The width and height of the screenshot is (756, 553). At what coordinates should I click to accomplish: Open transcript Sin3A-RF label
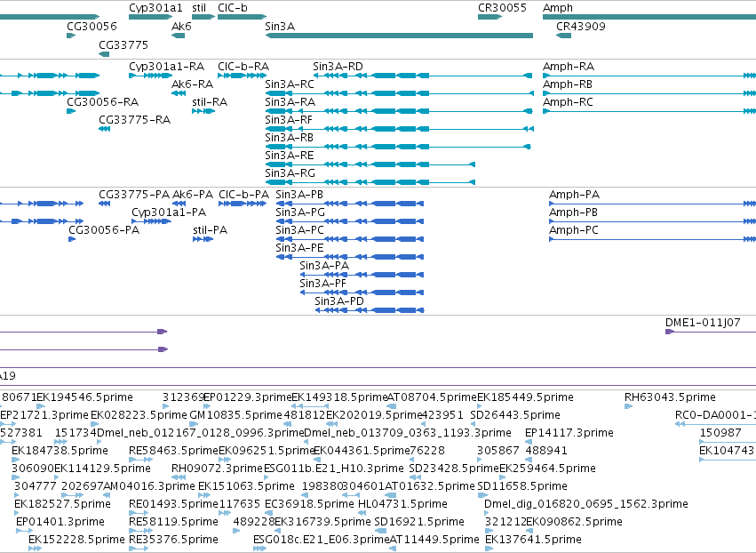click(289, 120)
